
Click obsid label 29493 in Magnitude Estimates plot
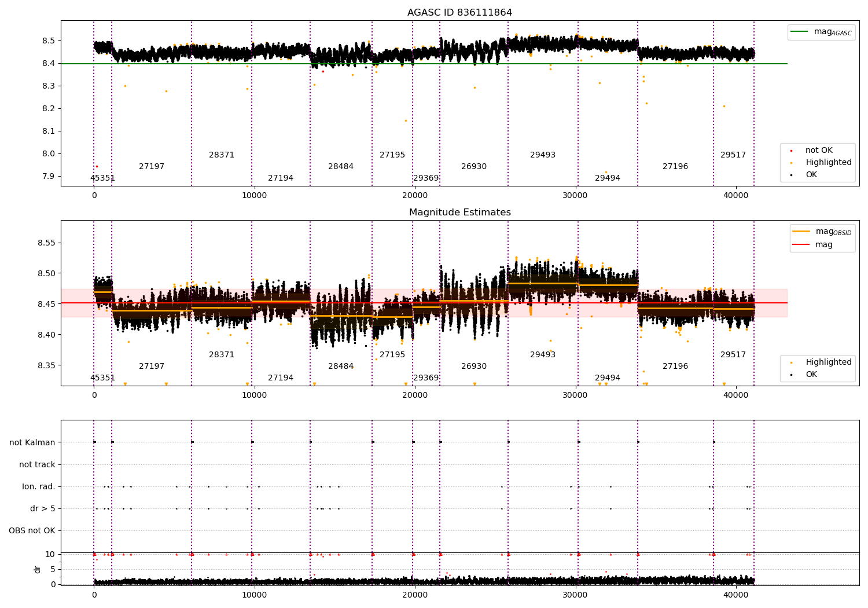(543, 355)
